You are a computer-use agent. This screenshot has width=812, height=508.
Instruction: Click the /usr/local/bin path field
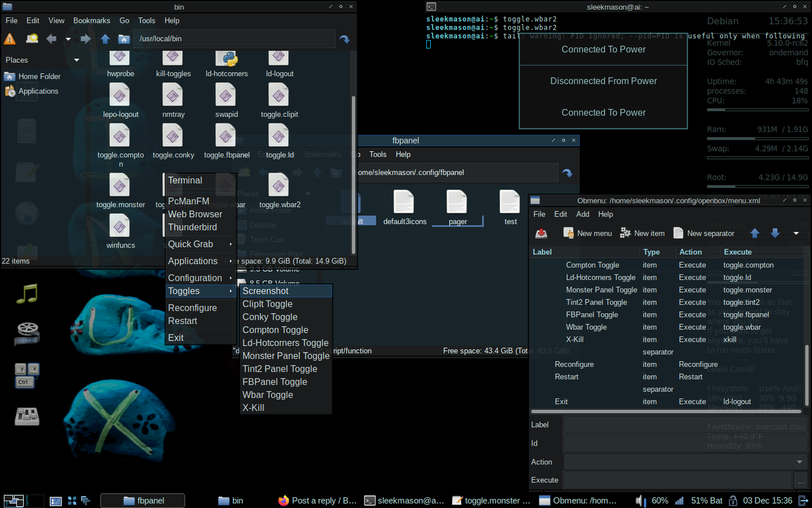235,39
